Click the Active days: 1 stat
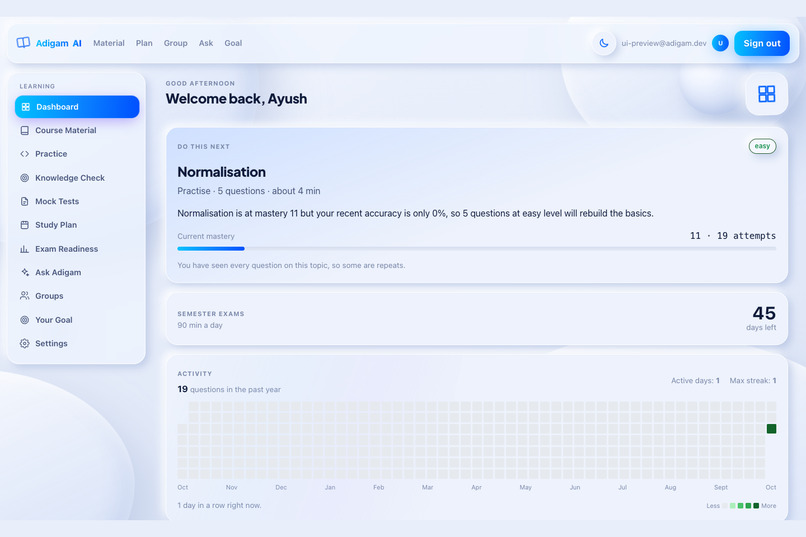 coord(695,381)
